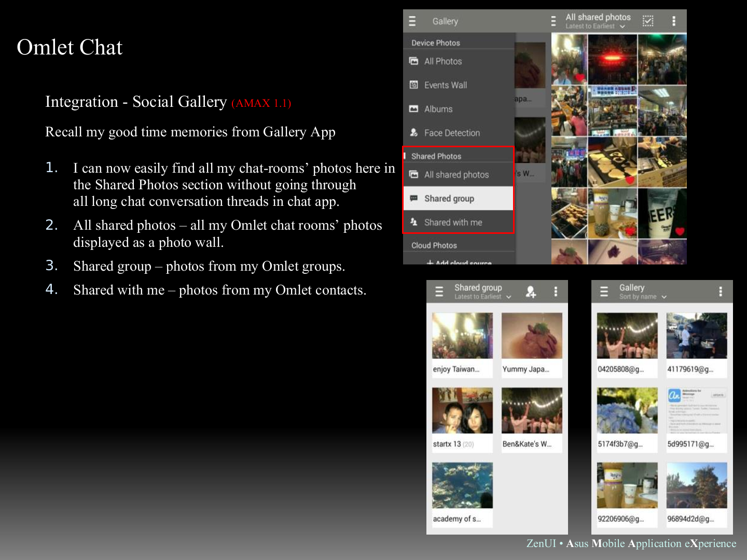Open three-dot menu in Sort by name Gallery
747x560 pixels.
pos(720,292)
